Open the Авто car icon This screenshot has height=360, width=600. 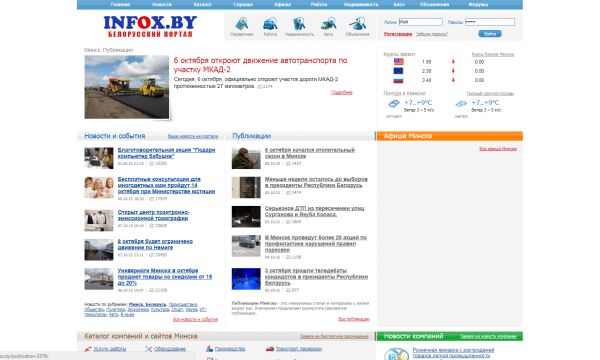click(x=328, y=24)
